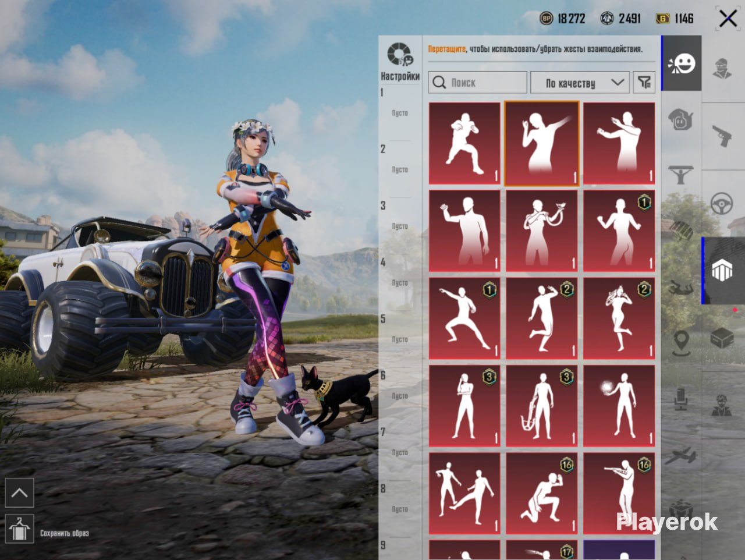Open the masked character outfit tab
The width and height of the screenshot is (745, 560).
723,68
